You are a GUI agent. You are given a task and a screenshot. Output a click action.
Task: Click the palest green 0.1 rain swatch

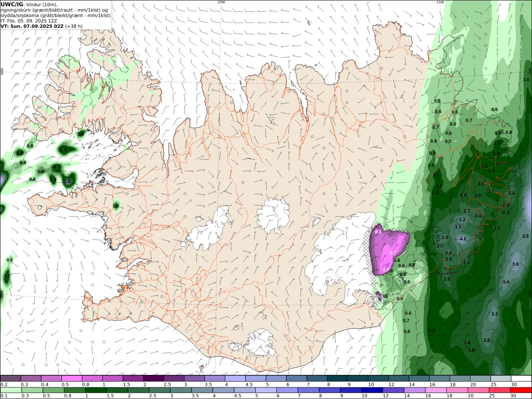(11, 390)
